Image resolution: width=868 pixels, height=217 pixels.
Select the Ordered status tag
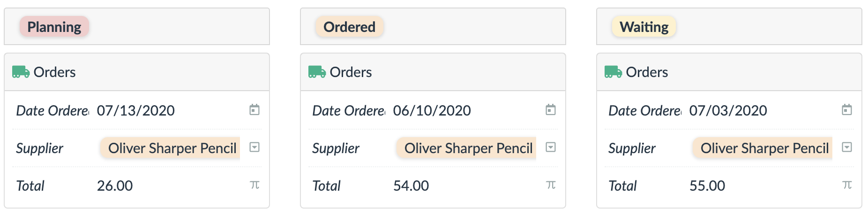[350, 27]
